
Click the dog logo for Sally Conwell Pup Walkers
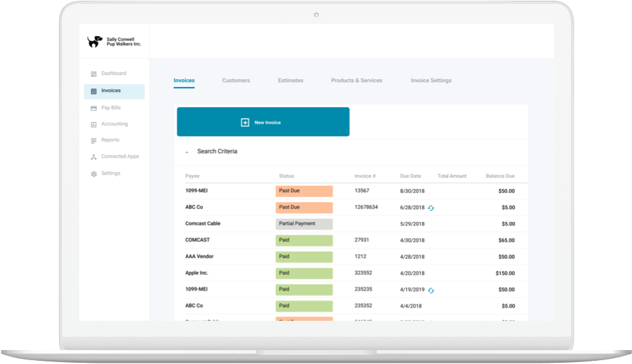point(95,42)
